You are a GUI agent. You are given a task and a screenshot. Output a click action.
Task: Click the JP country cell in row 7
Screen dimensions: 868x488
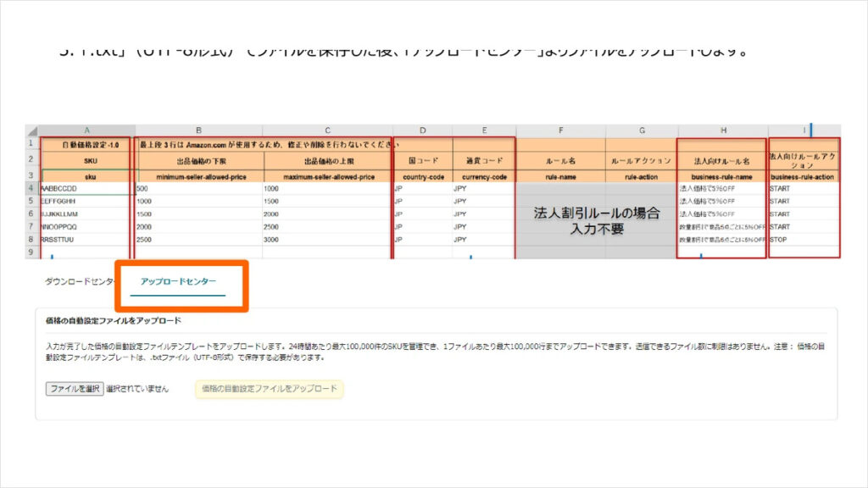click(x=424, y=227)
